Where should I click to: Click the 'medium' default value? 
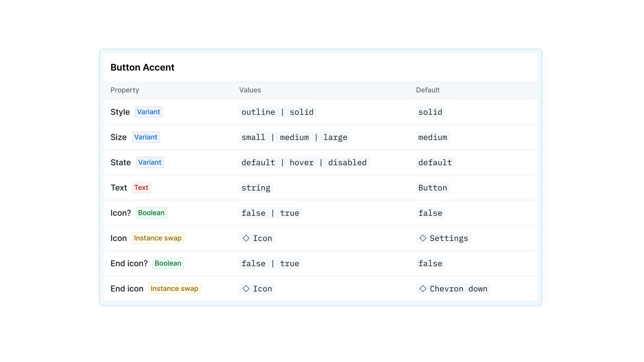point(433,137)
